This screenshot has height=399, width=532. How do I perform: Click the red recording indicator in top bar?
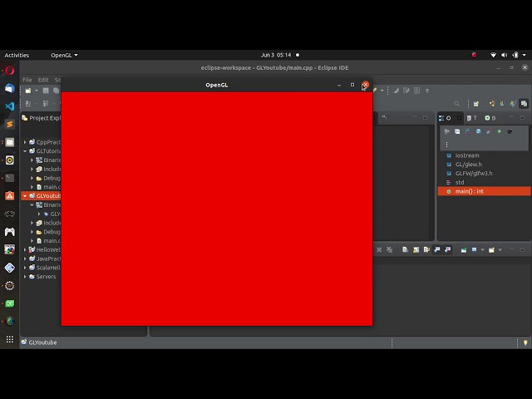[474, 55]
